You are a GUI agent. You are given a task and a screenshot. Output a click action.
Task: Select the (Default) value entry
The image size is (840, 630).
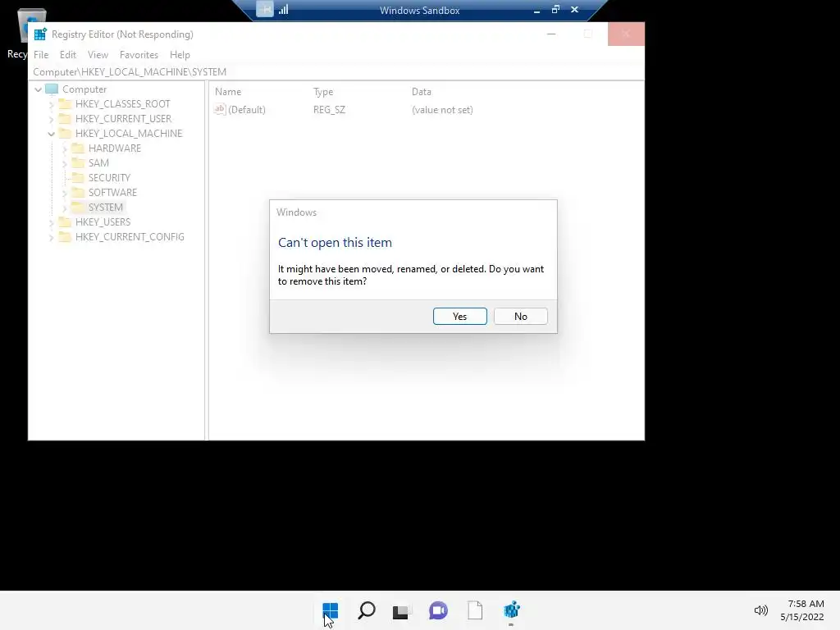coord(246,110)
